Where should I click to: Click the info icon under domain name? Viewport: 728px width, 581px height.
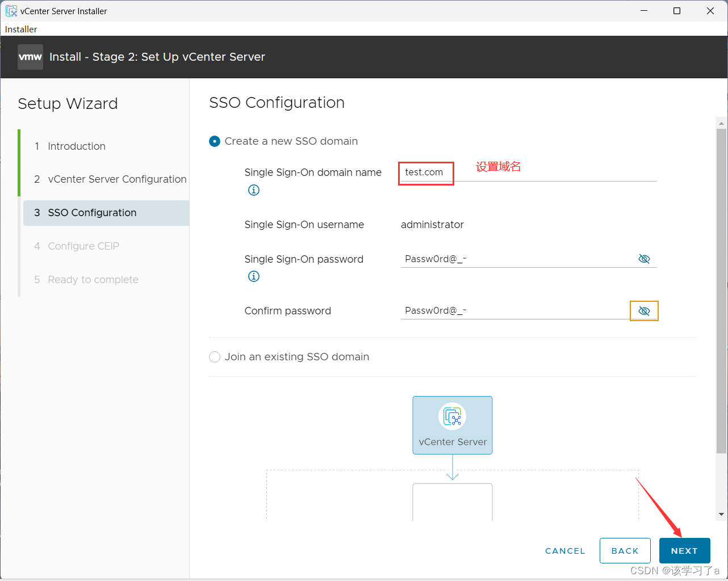(254, 190)
